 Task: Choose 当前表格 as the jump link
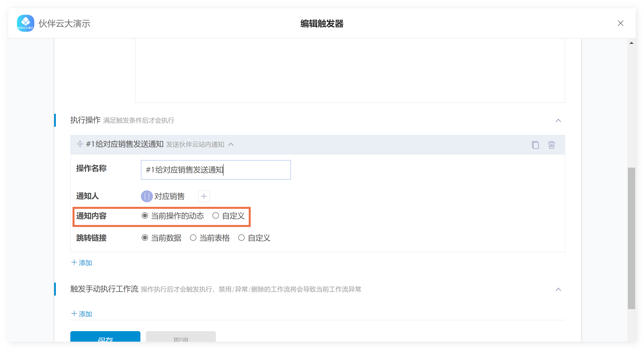click(193, 237)
